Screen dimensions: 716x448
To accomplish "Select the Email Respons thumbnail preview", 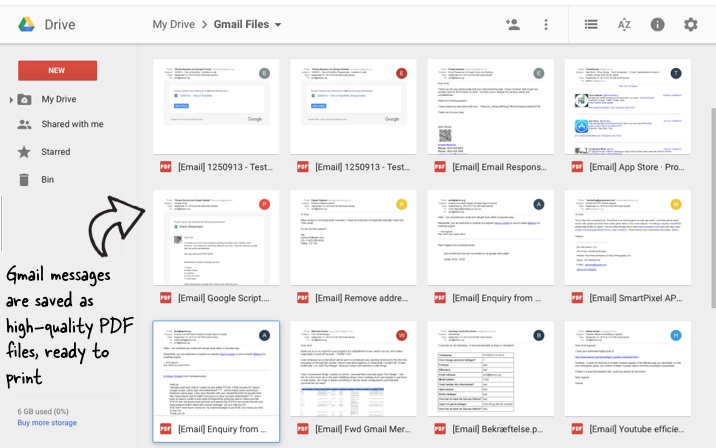I will tap(490, 106).
